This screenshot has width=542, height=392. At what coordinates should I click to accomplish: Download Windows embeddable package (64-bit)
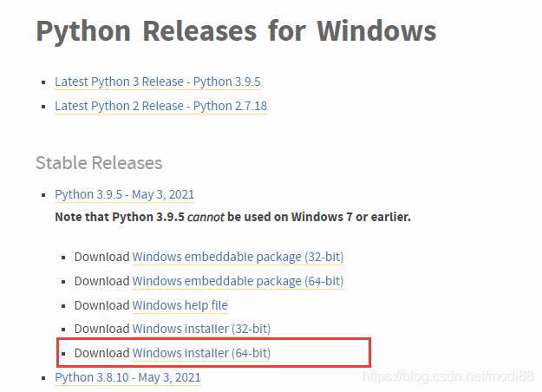[x=238, y=281]
